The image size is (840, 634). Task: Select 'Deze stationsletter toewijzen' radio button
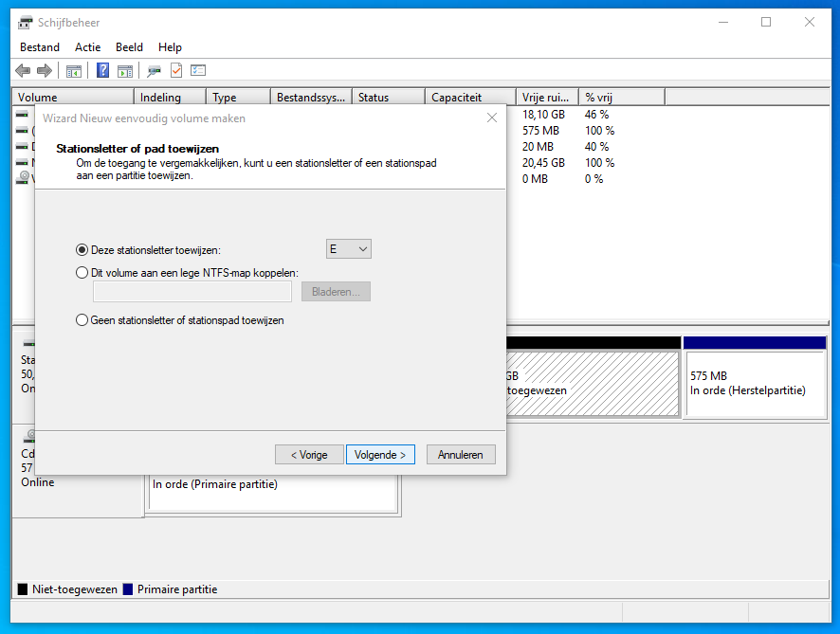tap(82, 250)
